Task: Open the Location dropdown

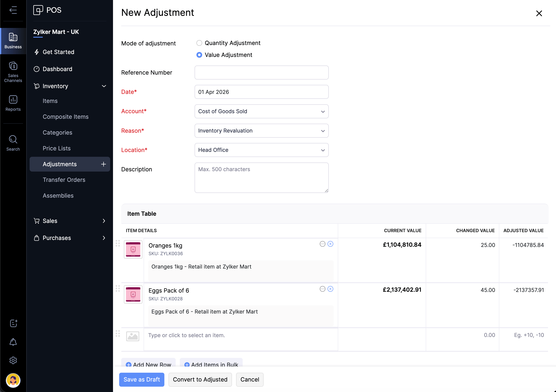Action: [x=262, y=150]
